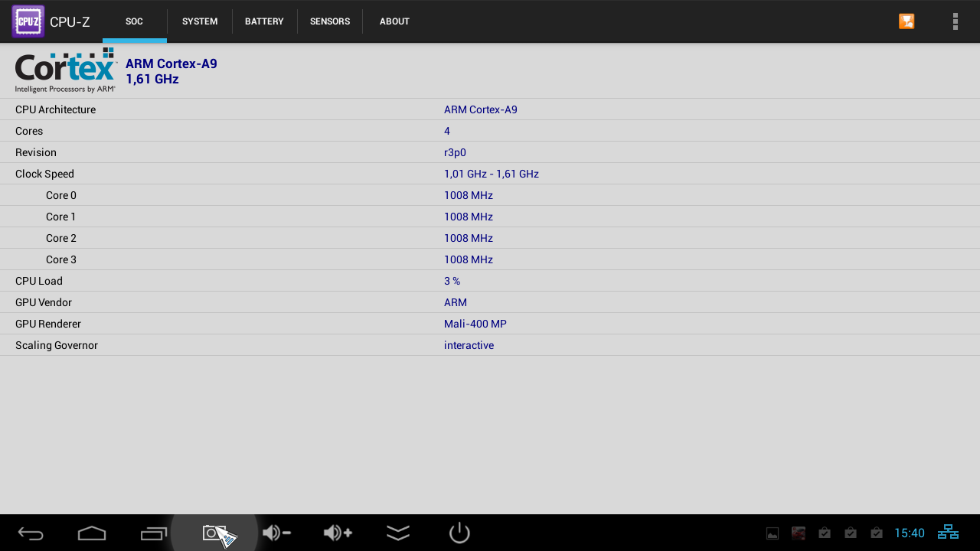The image size is (980, 551).
Task: Open the ABOUT tab
Action: (x=394, y=21)
